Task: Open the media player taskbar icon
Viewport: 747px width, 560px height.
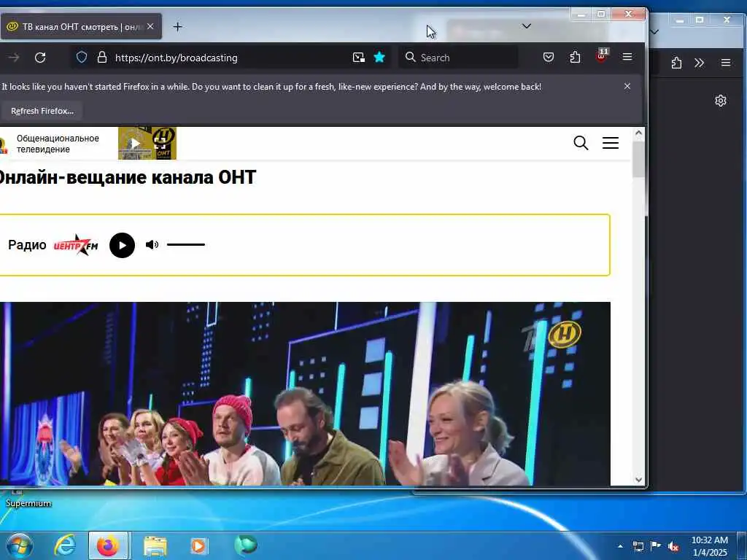Action: 198,545
